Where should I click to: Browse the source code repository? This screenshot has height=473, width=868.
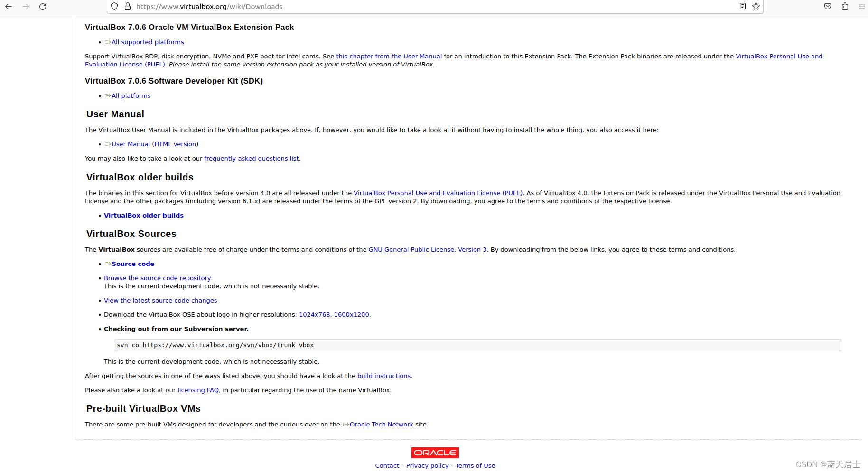(x=157, y=278)
